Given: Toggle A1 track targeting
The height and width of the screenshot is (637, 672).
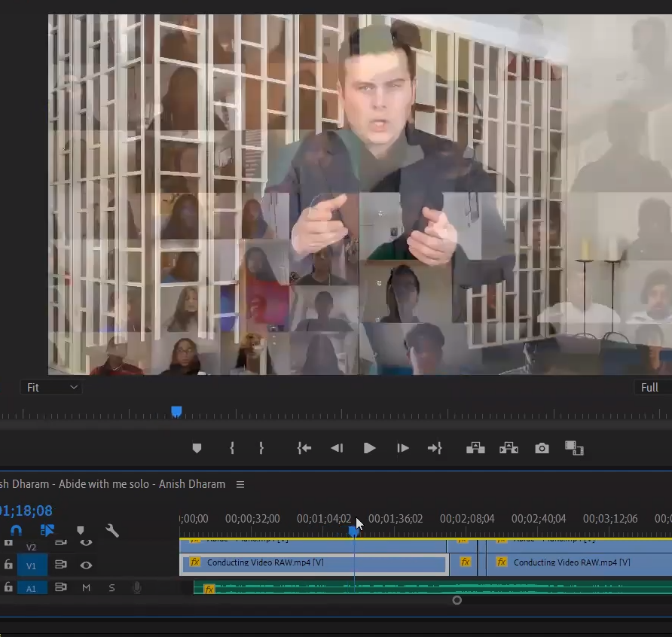Looking at the screenshot, I should (32, 588).
